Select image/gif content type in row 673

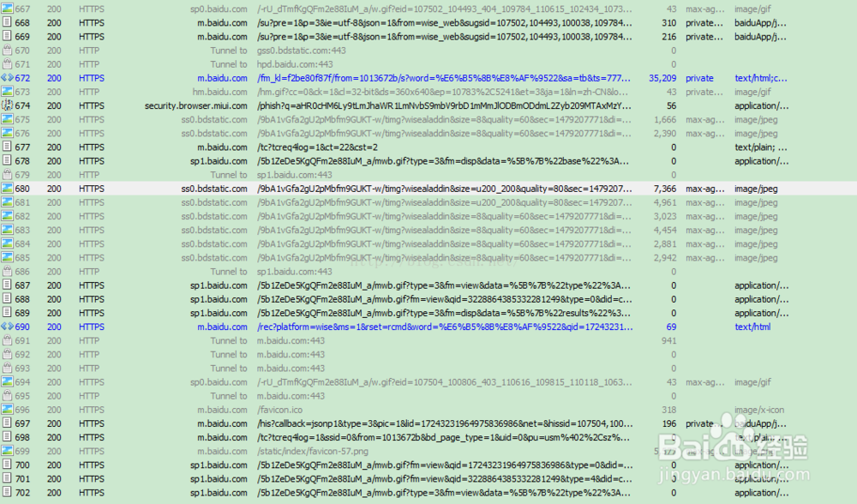752,92
